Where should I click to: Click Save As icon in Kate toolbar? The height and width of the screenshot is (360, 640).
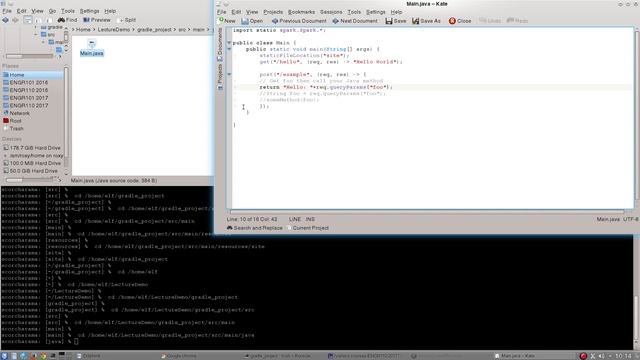pos(416,21)
